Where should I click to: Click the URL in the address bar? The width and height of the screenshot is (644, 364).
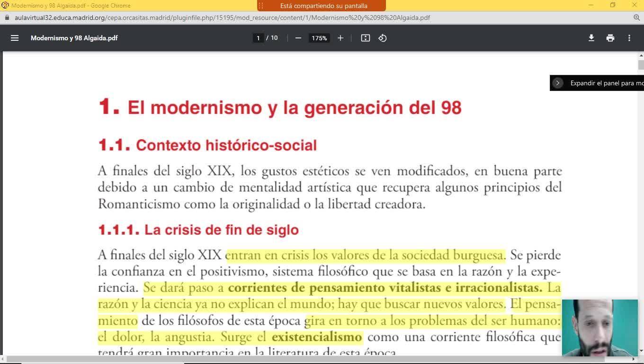pos(223,18)
